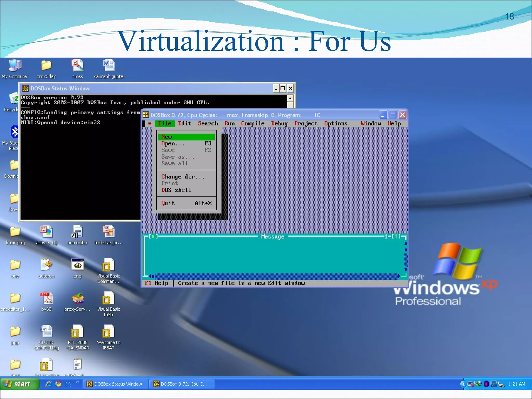Open the File menu in Turbo C
The height and width of the screenshot is (399, 532).
point(165,124)
